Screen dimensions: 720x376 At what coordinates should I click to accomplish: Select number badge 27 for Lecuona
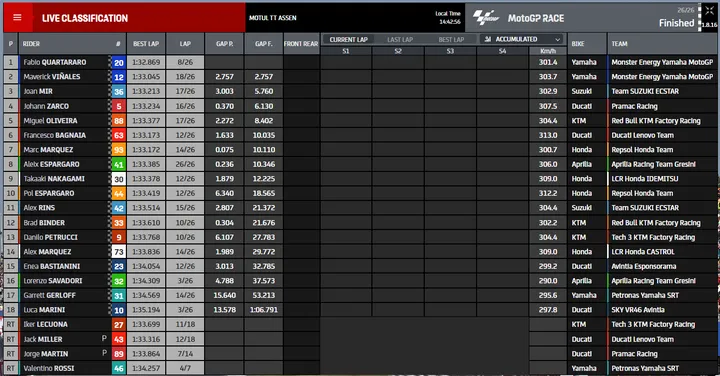click(x=119, y=325)
